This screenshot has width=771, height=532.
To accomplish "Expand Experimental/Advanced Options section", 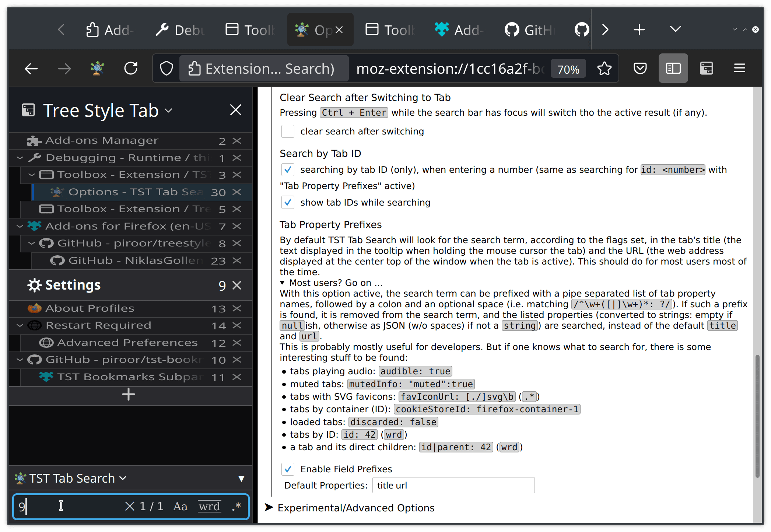I will [350, 508].
